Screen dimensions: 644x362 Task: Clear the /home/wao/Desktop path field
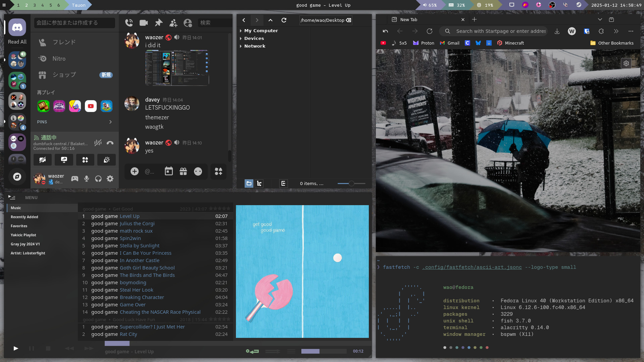tap(349, 20)
